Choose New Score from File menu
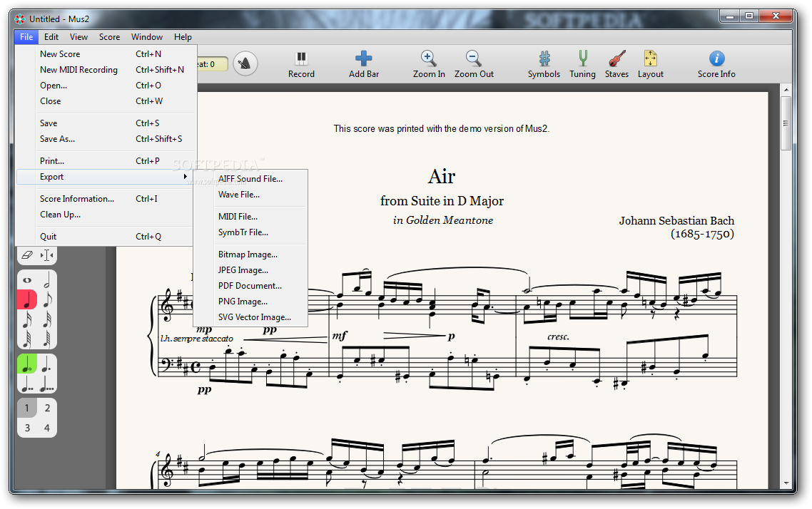Image resolution: width=812 pixels, height=509 pixels. tap(106, 53)
